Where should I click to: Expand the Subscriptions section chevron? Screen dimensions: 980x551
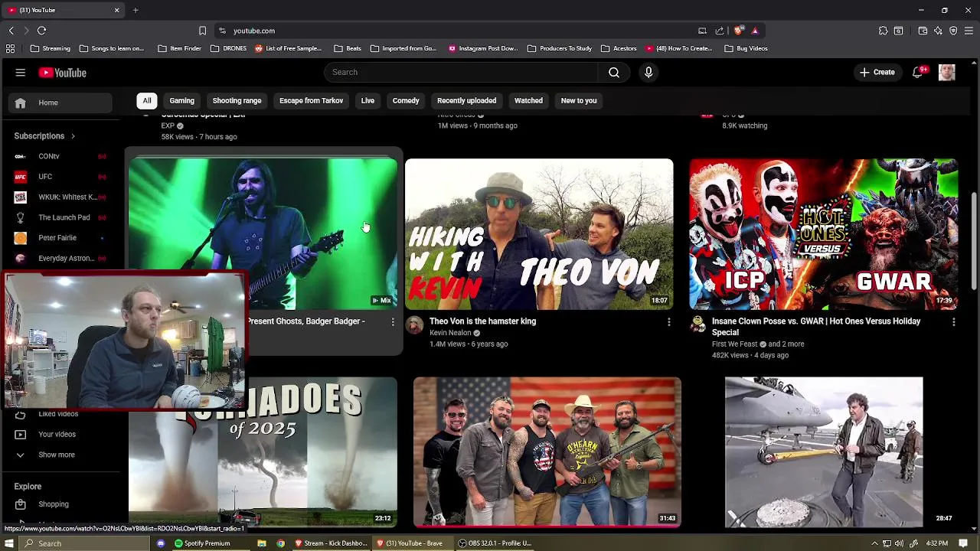(x=73, y=136)
